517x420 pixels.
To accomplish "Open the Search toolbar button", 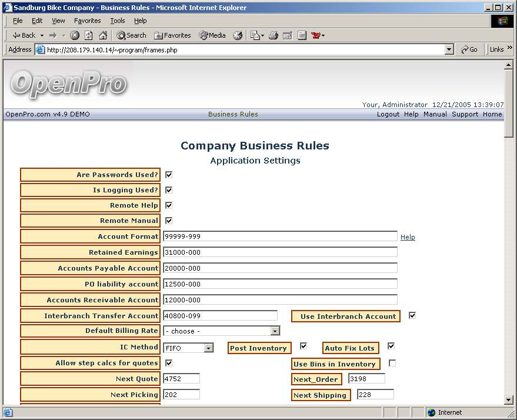I will [x=131, y=35].
